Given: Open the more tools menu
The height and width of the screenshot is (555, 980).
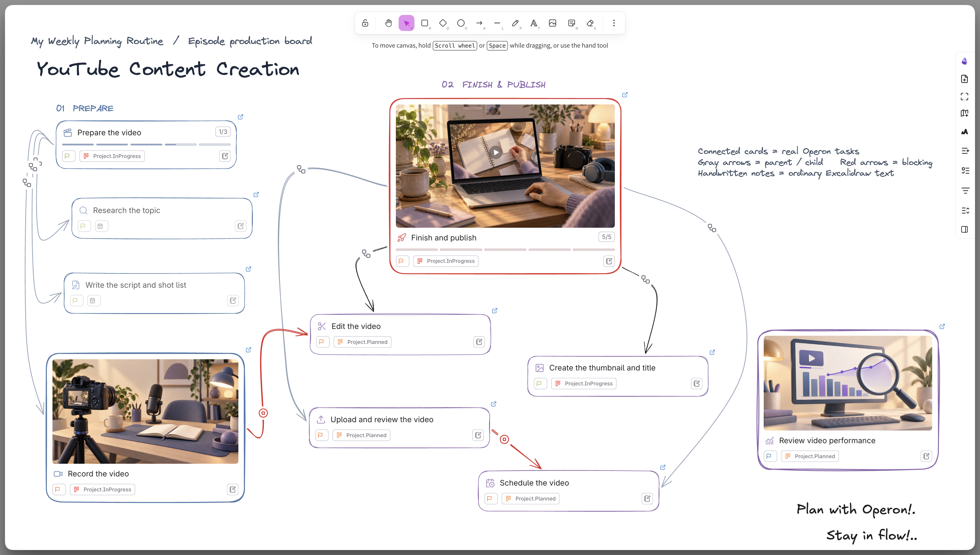Looking at the screenshot, I should (614, 23).
